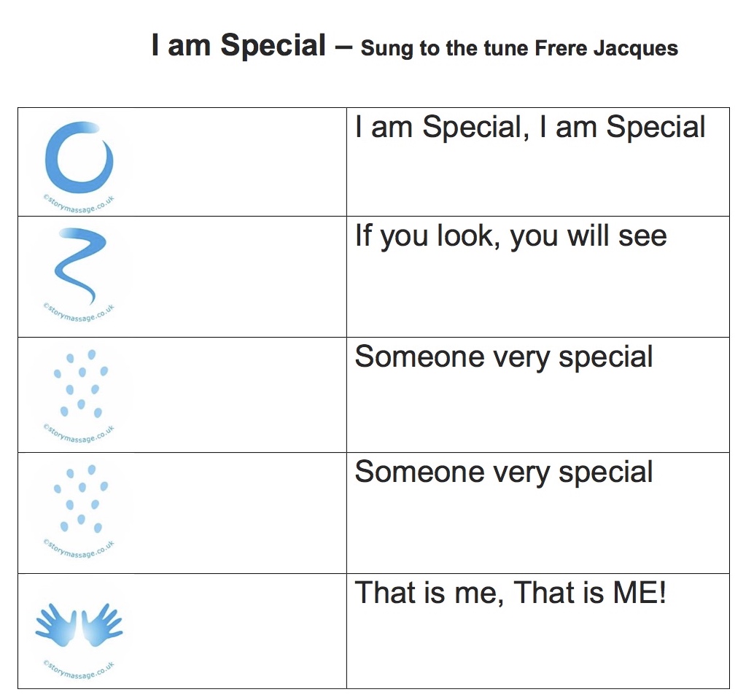Image resolution: width=754 pixels, height=700 pixels.
Task: Select the second sprinkle dots icon
Action: click(81, 499)
